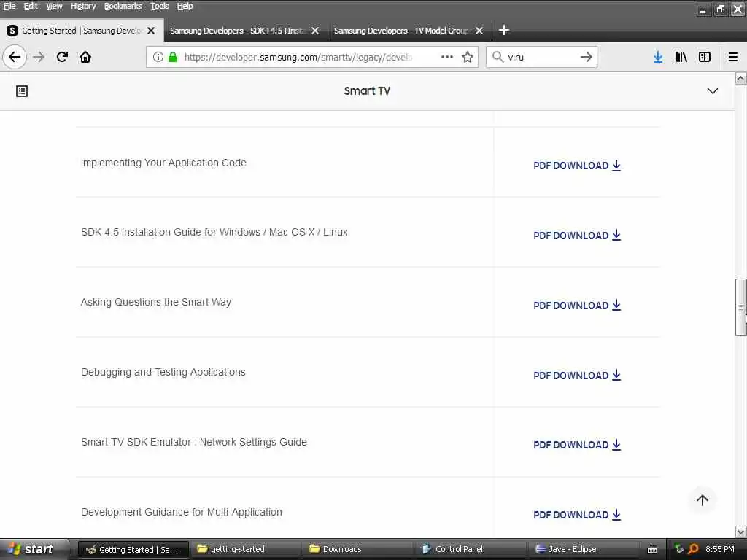The image size is (747, 560).
Task: Switch to TV Model Group tab
Action: (402, 31)
